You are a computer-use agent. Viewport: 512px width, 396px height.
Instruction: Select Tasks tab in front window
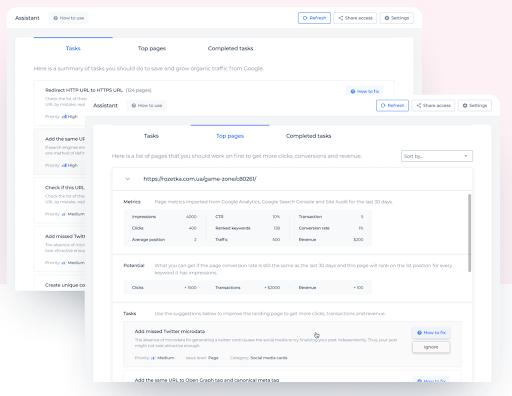(151, 136)
